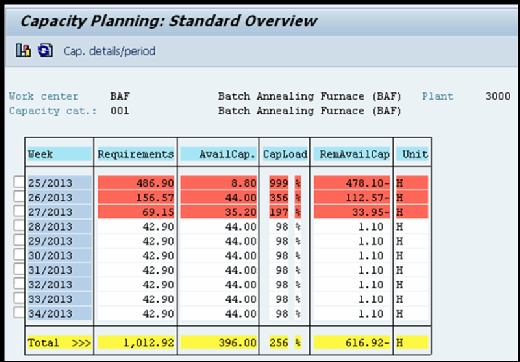Click the 356 % capacity load cell
Screen dimensions: 520x362
285,197
